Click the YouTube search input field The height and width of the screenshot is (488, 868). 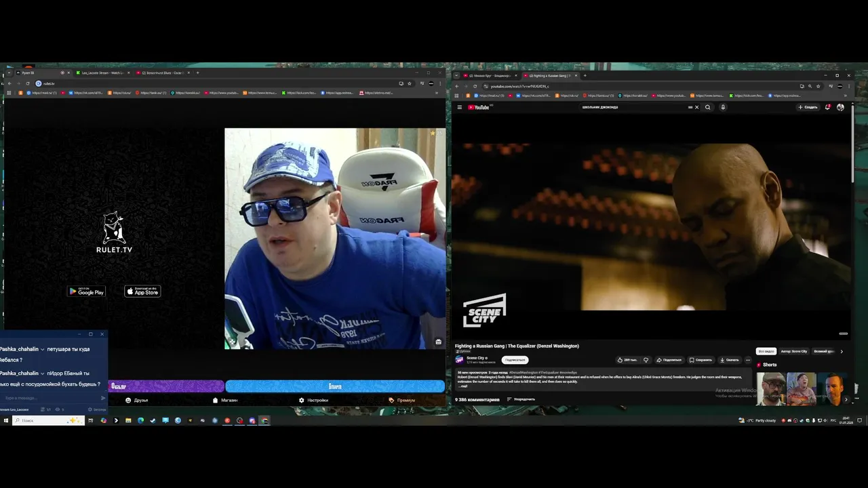(634, 107)
